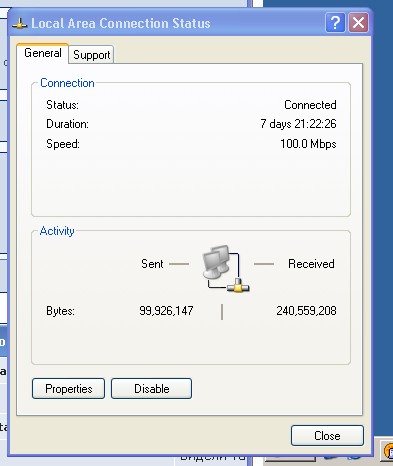The image size is (393, 466).
Task: Click the Connected status value
Action: click(x=310, y=105)
